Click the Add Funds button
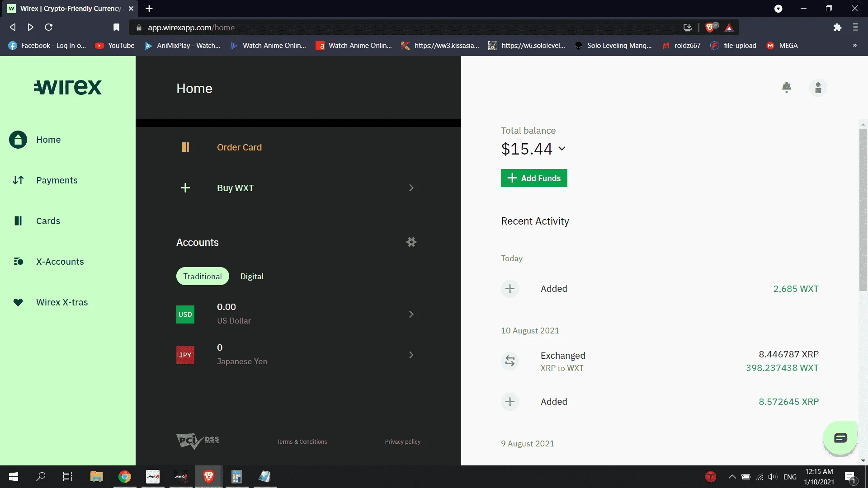This screenshot has height=488, width=868. 534,178
